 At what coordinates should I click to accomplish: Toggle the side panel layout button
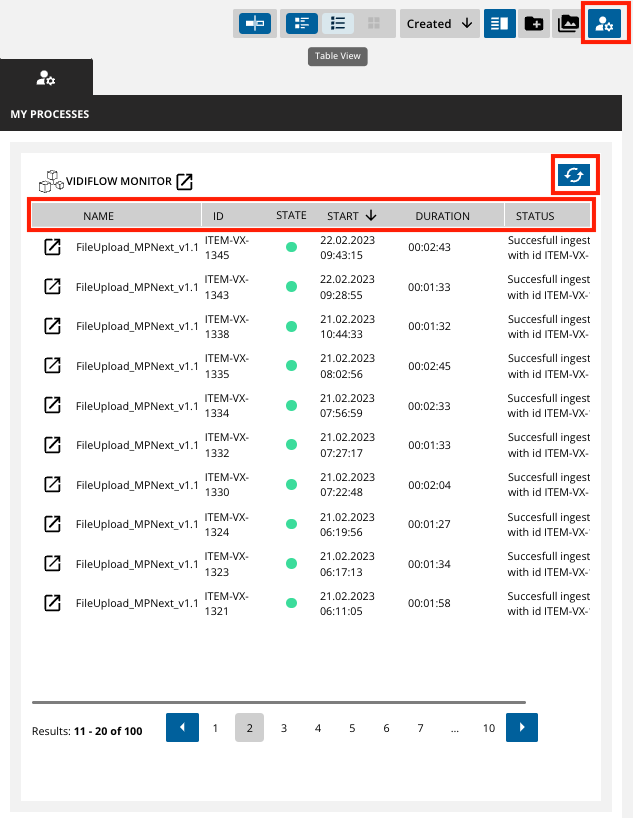pos(499,24)
